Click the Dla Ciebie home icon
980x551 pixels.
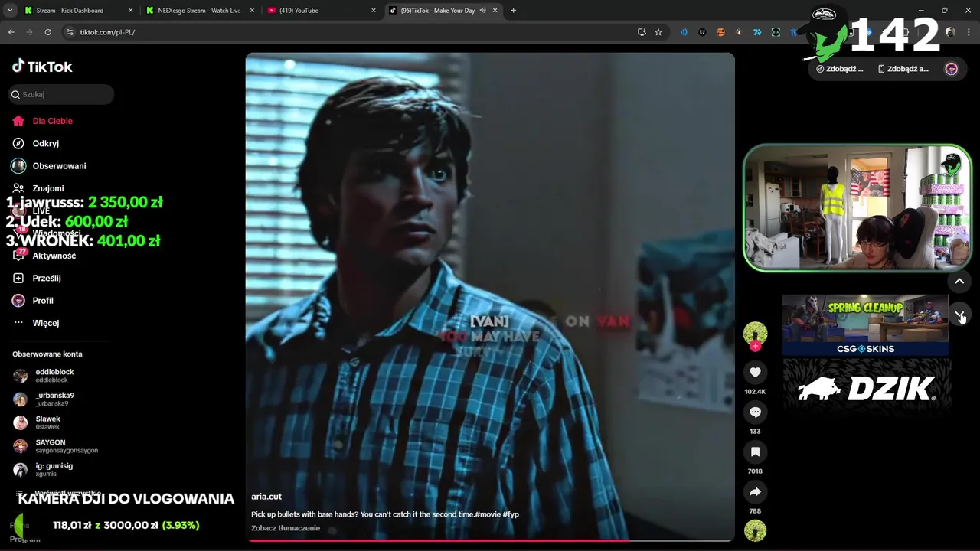18,121
